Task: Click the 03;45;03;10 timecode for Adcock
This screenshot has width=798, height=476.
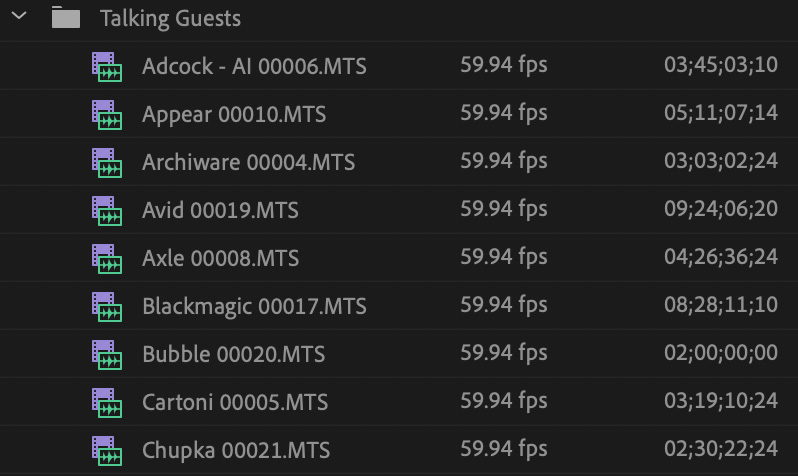Action: tap(721, 65)
